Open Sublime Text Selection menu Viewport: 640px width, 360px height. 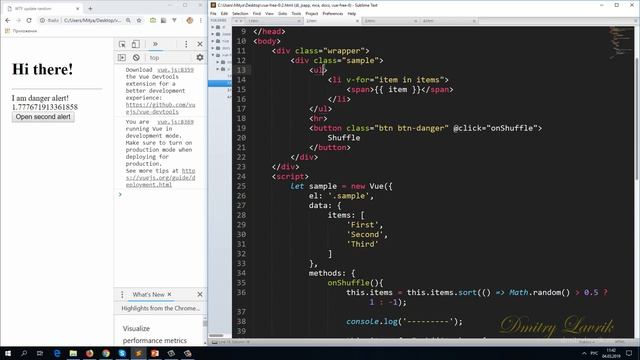point(240,13)
